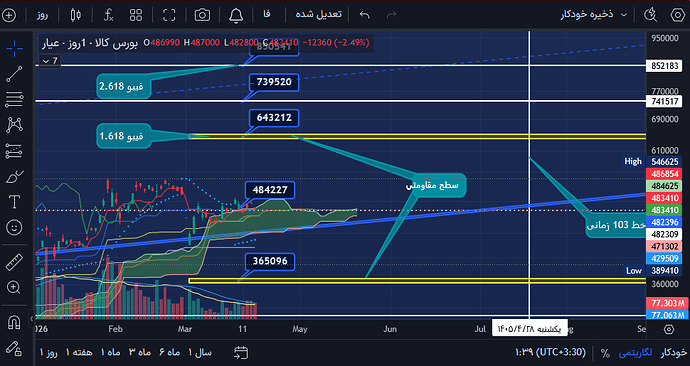
Task: Click the 365096 price note
Action: pyautogui.click(x=270, y=261)
